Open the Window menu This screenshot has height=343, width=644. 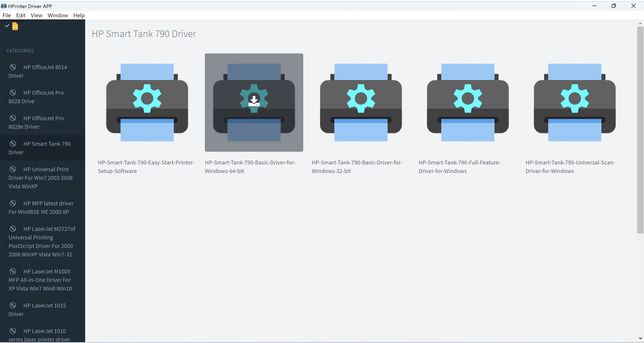[58, 15]
